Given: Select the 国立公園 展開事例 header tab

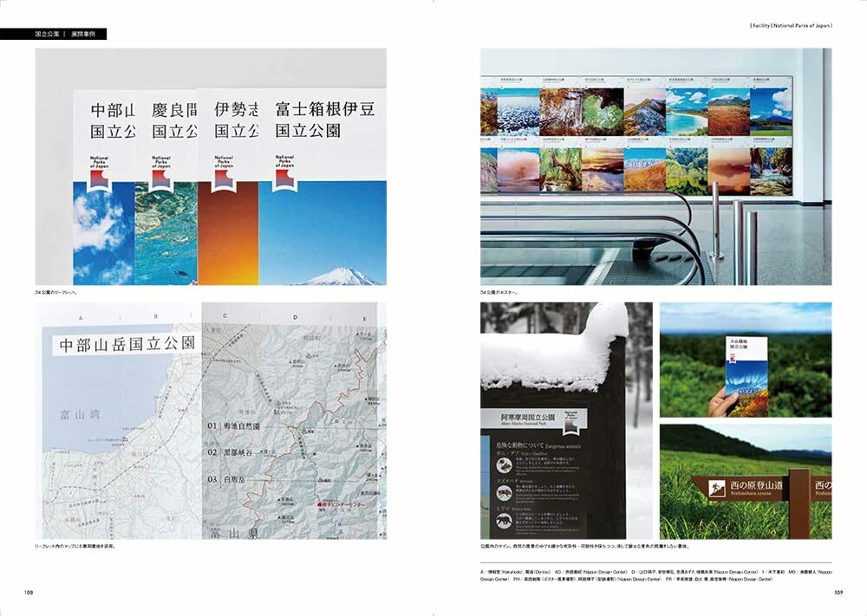Looking at the screenshot, I should (54, 34).
